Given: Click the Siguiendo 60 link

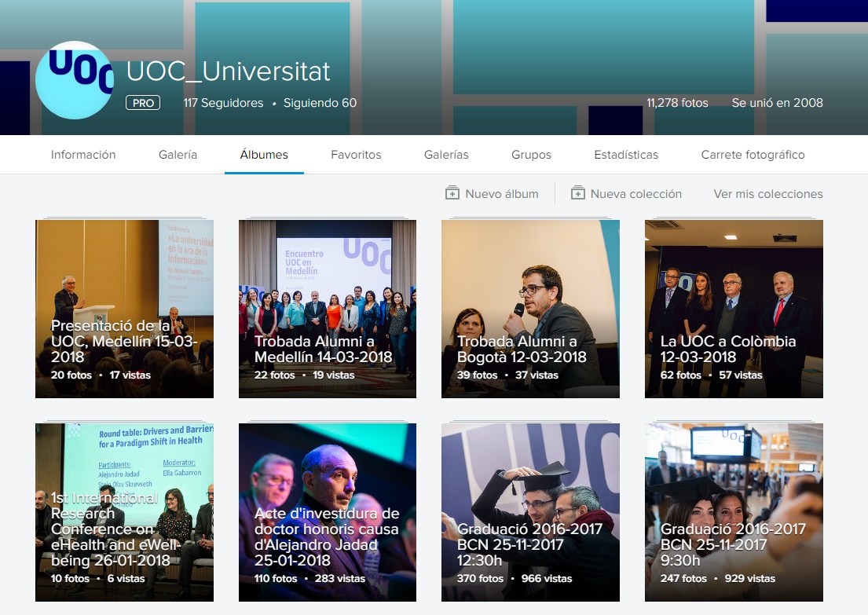Looking at the screenshot, I should coord(320,103).
